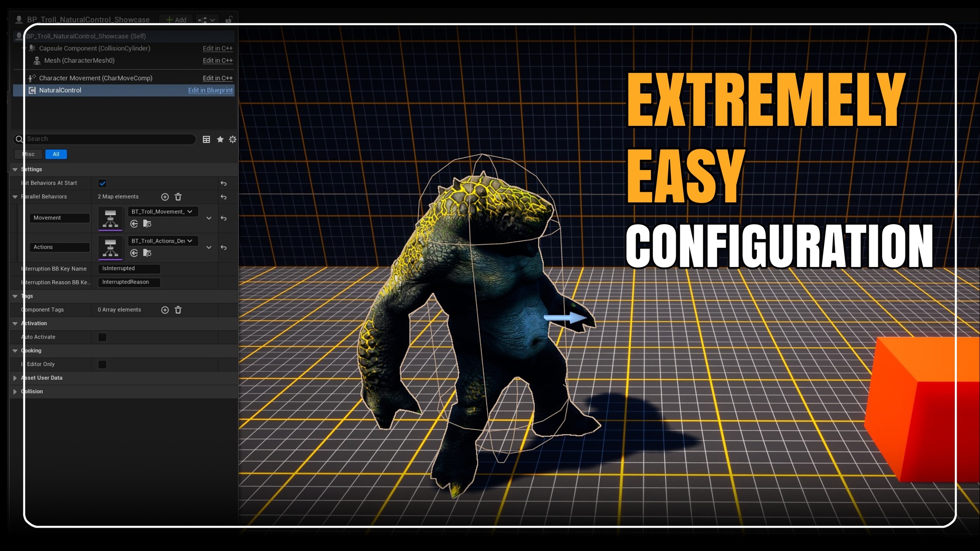Toggle the Is Editor Only checkbox
The image size is (980, 551).
pos(102,364)
